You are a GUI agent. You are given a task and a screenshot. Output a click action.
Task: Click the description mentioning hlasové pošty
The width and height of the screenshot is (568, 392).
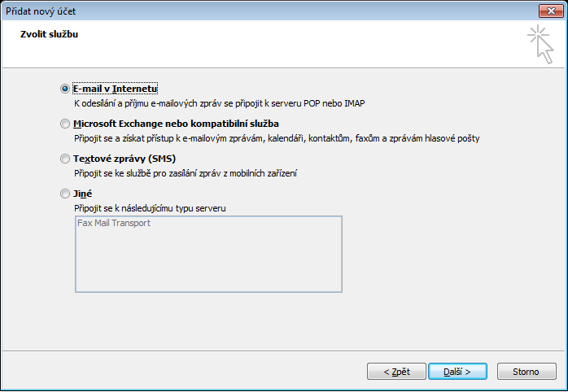click(277, 138)
